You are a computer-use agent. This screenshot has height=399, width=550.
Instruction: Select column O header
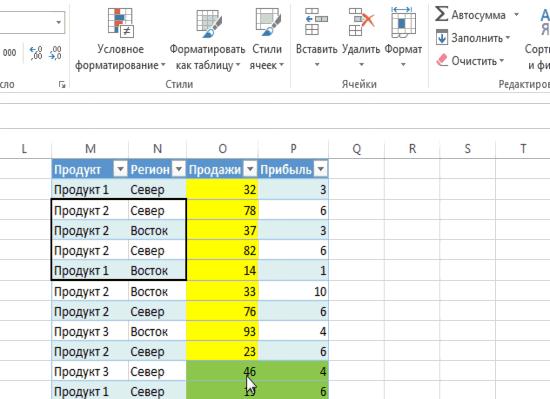(222, 149)
